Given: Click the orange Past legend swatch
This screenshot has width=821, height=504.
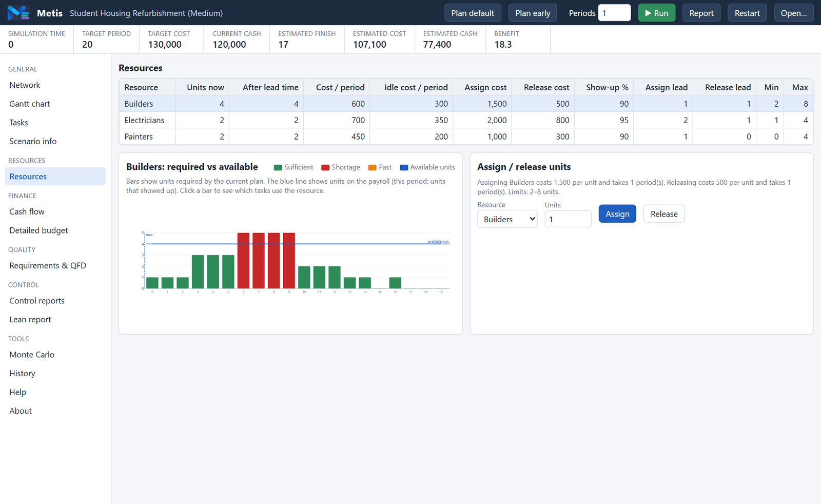Looking at the screenshot, I should 373,168.
